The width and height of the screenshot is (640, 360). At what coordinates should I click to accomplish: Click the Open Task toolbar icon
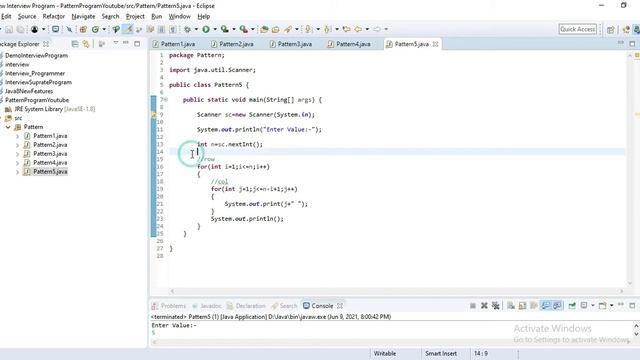coord(276,29)
